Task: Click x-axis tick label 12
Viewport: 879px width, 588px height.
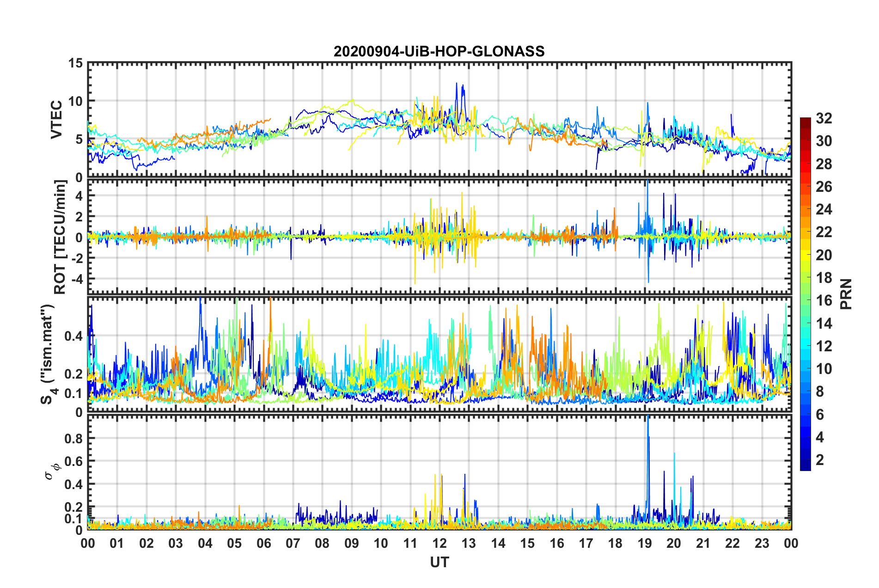Action: [439, 543]
